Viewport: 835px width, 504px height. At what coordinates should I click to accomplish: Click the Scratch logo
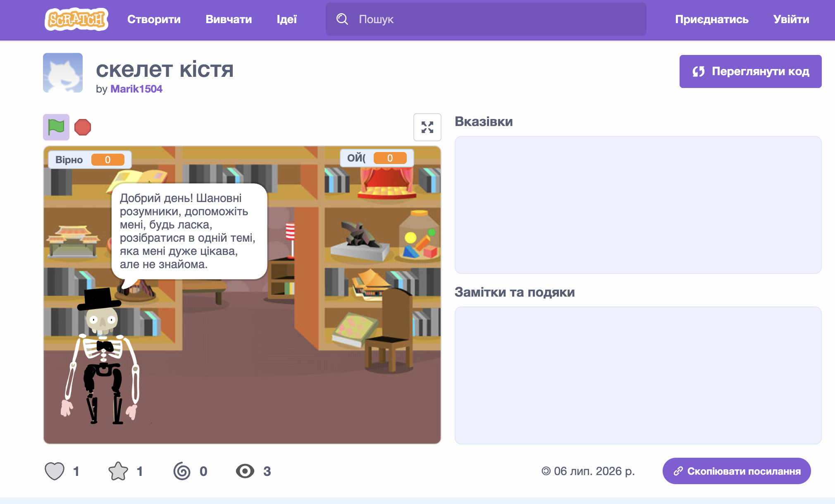point(76,19)
